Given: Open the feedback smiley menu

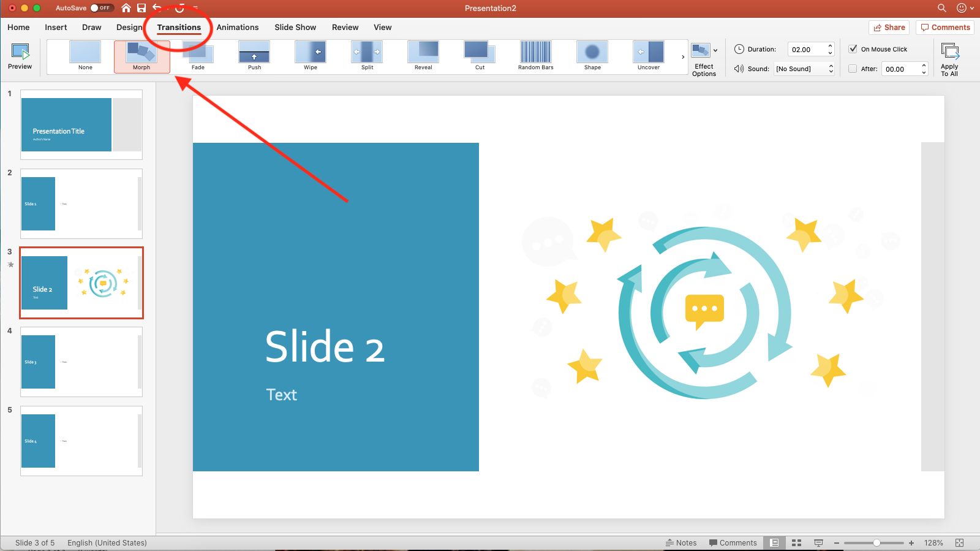Looking at the screenshot, I should coord(965,8).
